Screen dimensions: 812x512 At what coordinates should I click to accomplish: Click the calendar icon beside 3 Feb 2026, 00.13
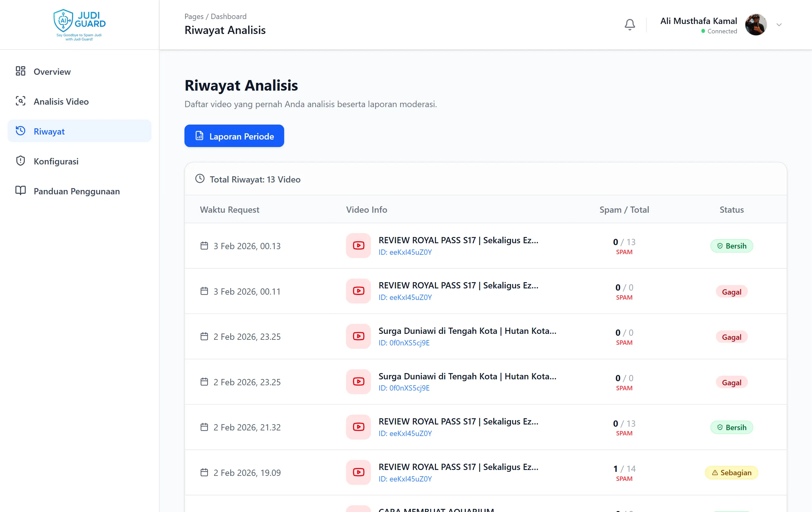tap(204, 246)
